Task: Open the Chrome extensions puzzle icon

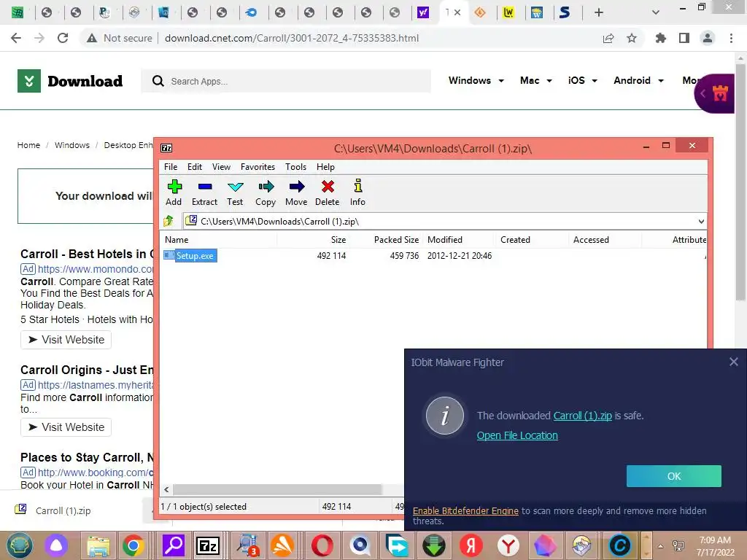Action: click(661, 38)
